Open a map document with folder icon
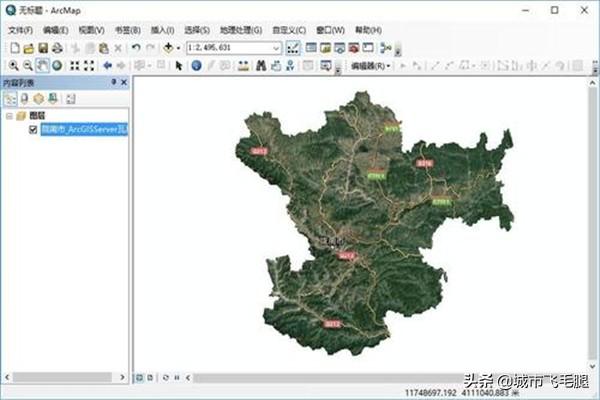Viewport: 600px width, 400px height. tap(29, 48)
